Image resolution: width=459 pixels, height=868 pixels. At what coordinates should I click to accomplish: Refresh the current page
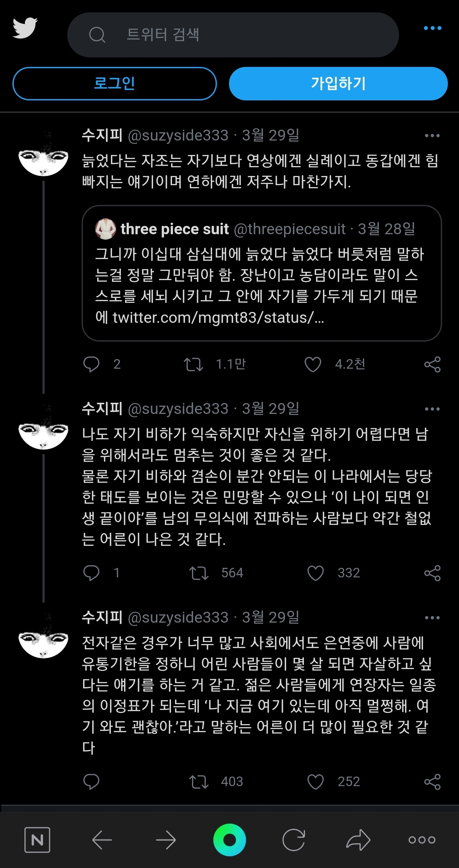[294, 840]
